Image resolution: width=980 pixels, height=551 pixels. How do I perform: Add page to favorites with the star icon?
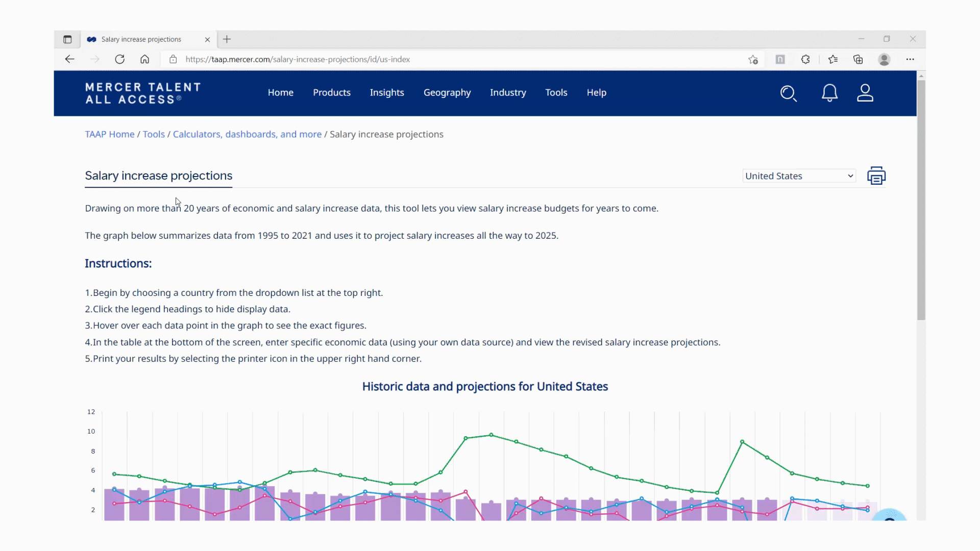tap(753, 59)
